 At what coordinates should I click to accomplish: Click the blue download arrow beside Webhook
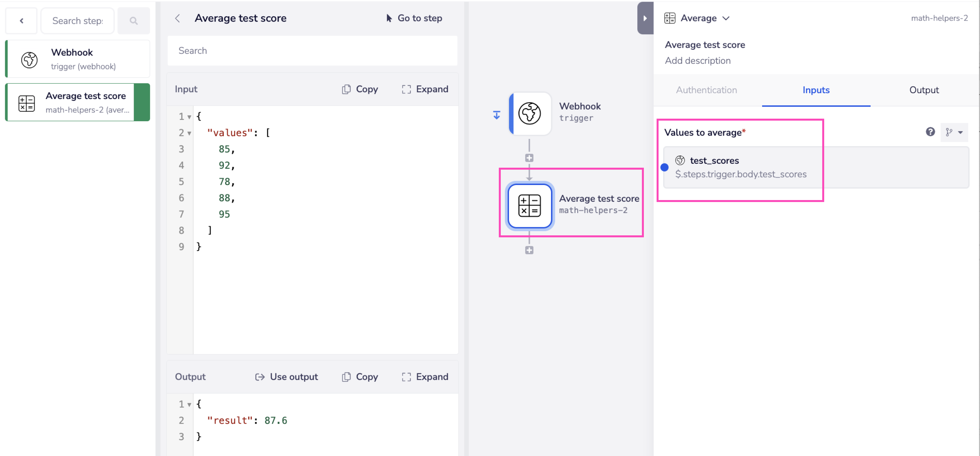point(497,115)
